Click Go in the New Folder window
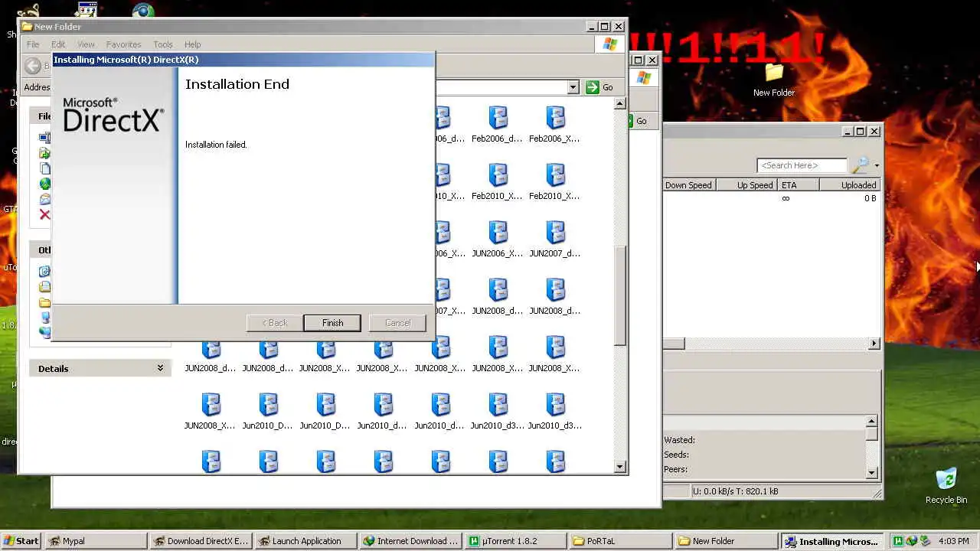The image size is (980, 551). (599, 87)
